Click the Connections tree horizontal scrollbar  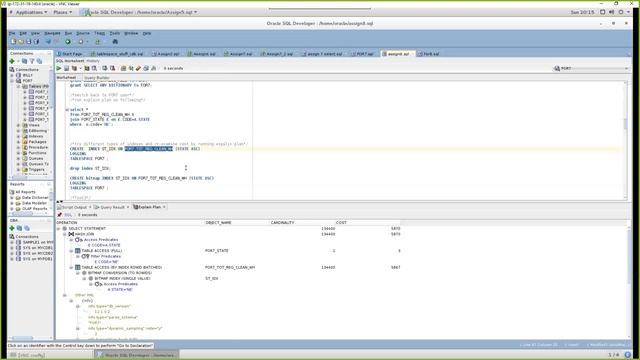(29, 178)
